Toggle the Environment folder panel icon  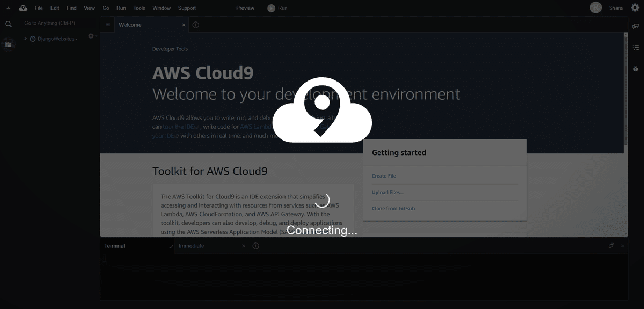coord(8,44)
